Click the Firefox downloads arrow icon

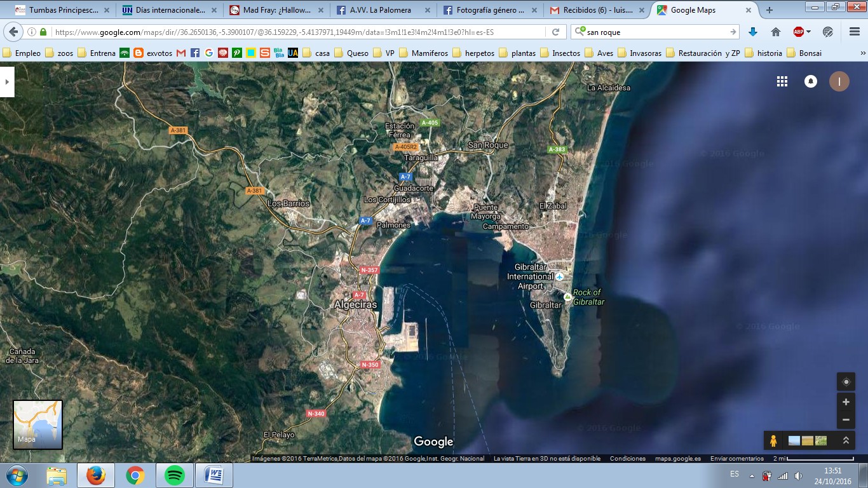(753, 32)
